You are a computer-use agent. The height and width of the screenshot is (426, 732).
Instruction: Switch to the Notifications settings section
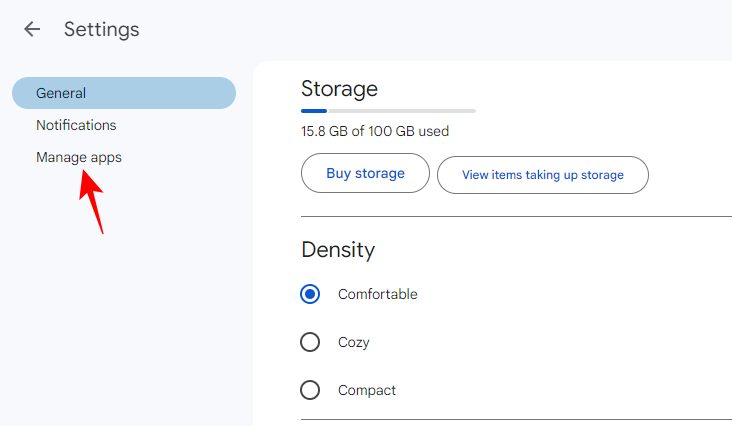pos(76,125)
